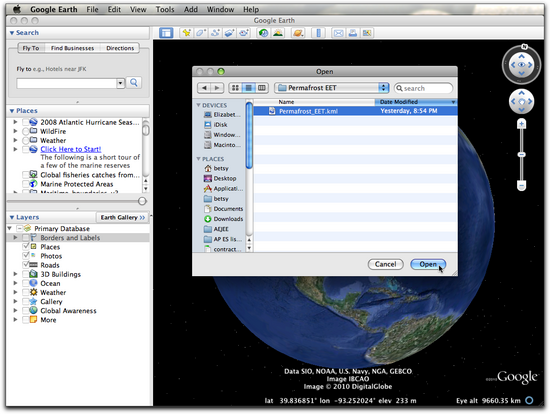Expand the 3D Buildings layer
The image size is (550, 414).
pos(15,274)
